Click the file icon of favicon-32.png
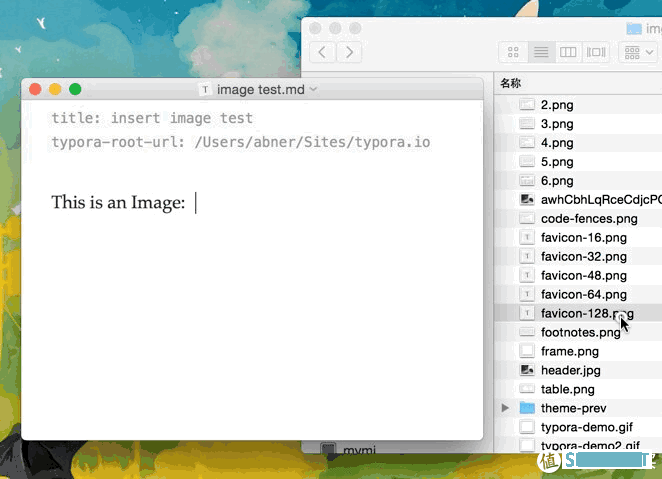Screen dimensions: 662x479 527,256
